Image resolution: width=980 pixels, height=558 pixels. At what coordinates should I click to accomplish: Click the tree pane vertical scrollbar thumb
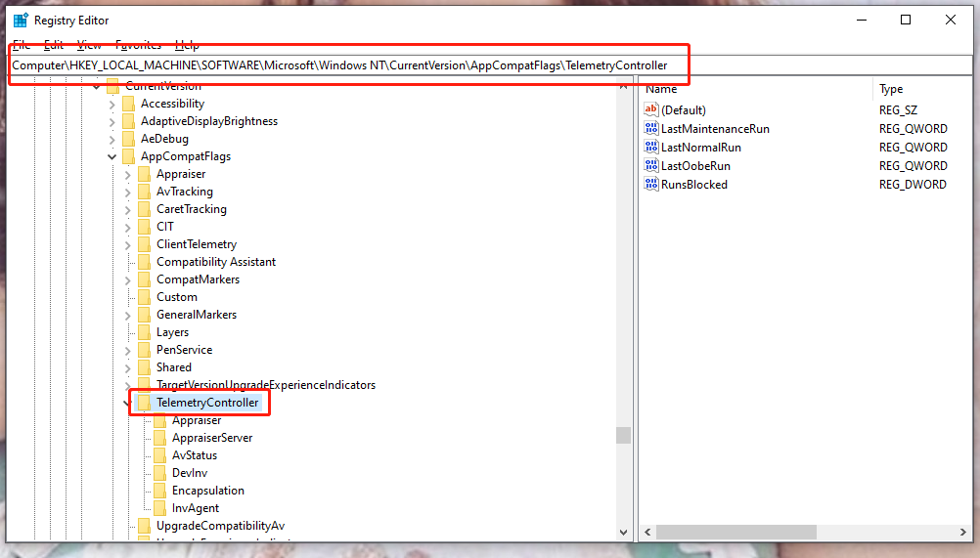(x=623, y=435)
